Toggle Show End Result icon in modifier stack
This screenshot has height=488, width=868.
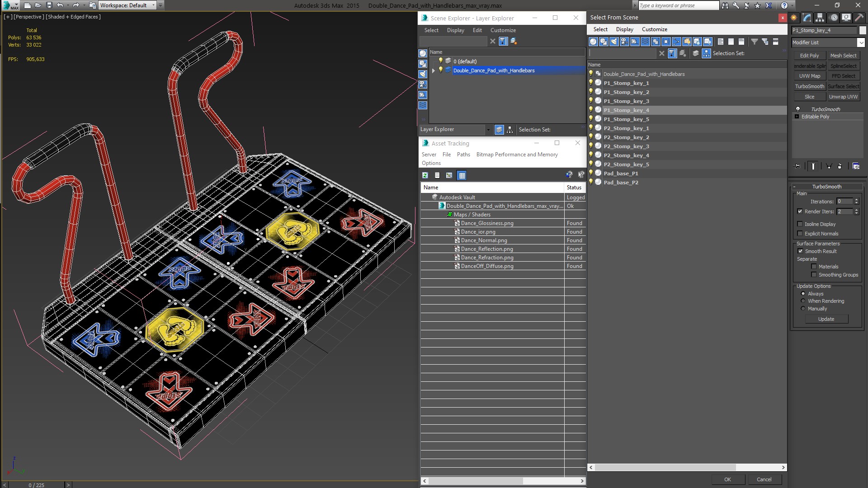[813, 166]
